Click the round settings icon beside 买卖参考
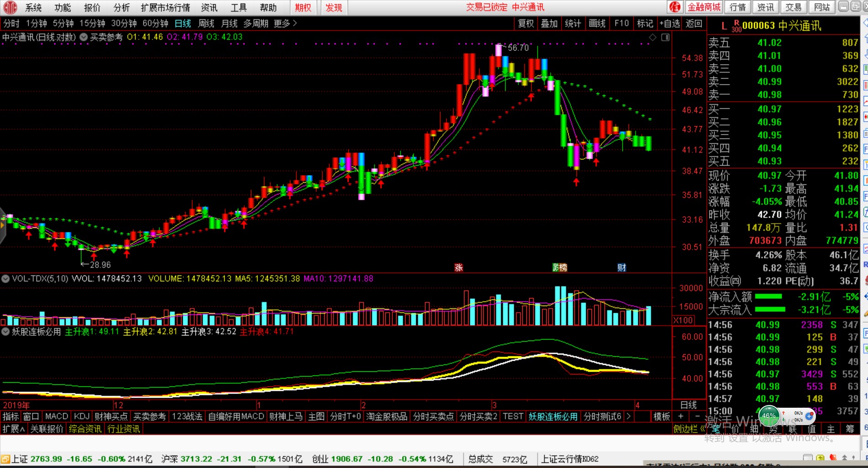 click(84, 37)
